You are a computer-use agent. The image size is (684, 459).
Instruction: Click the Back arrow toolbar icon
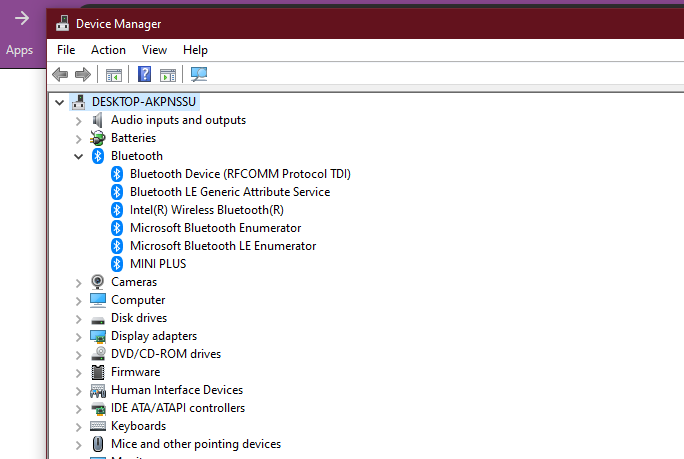[x=60, y=75]
